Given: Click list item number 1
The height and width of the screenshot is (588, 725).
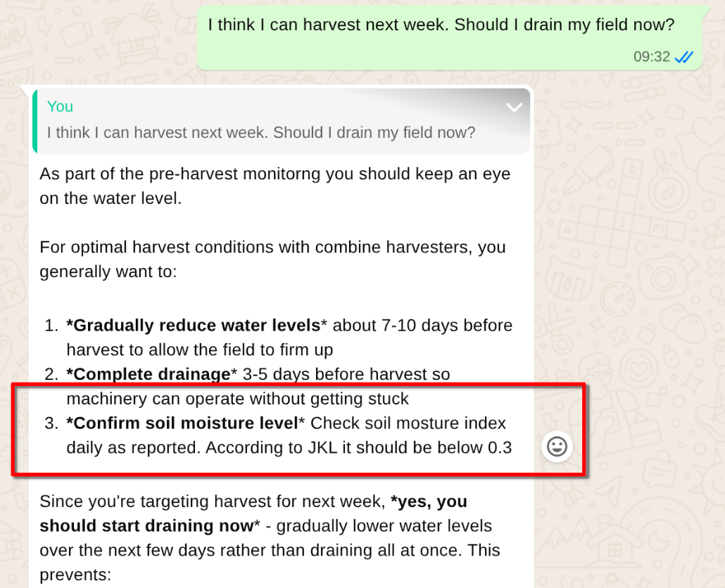Looking at the screenshot, I should 48,325.
